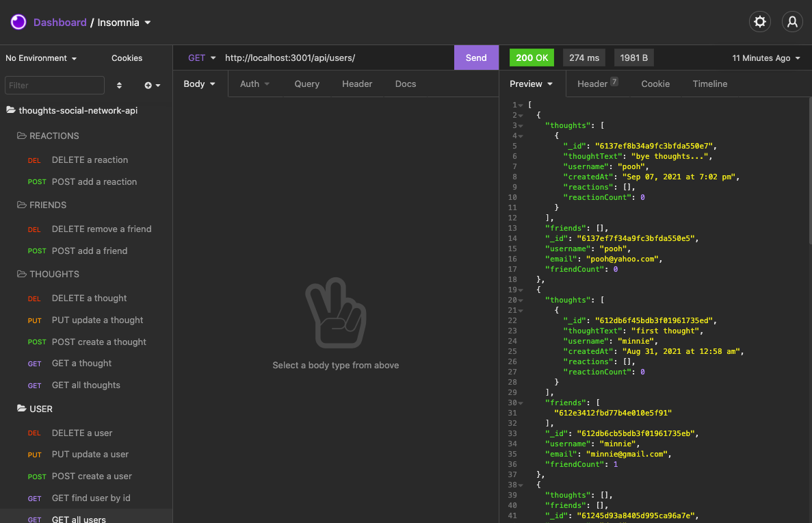Viewport: 812px width, 523px height.
Task: Click the "bye thoughts..." thoughtText value
Action: (670, 156)
